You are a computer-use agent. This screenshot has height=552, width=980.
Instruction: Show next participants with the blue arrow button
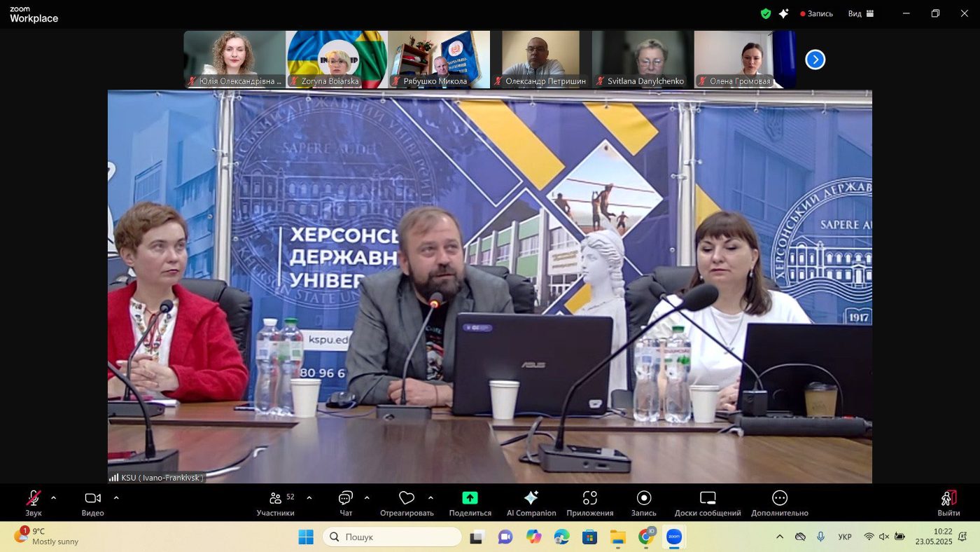point(815,60)
